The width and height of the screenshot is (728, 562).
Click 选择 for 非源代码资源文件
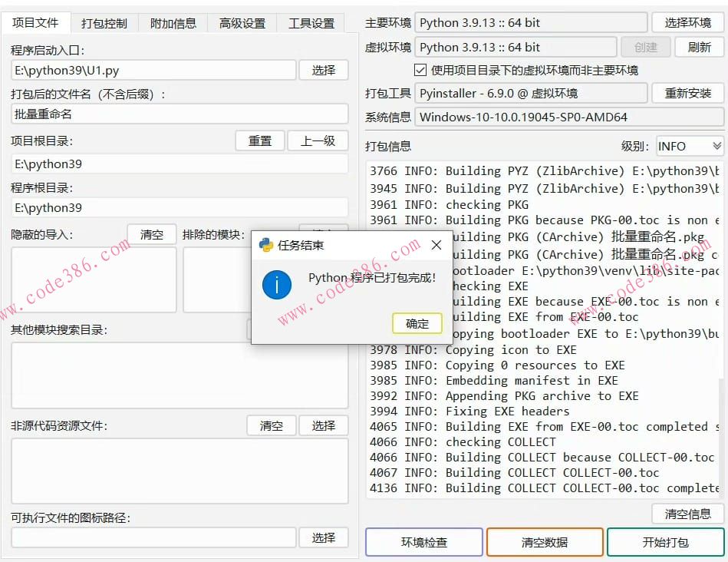[323, 425]
